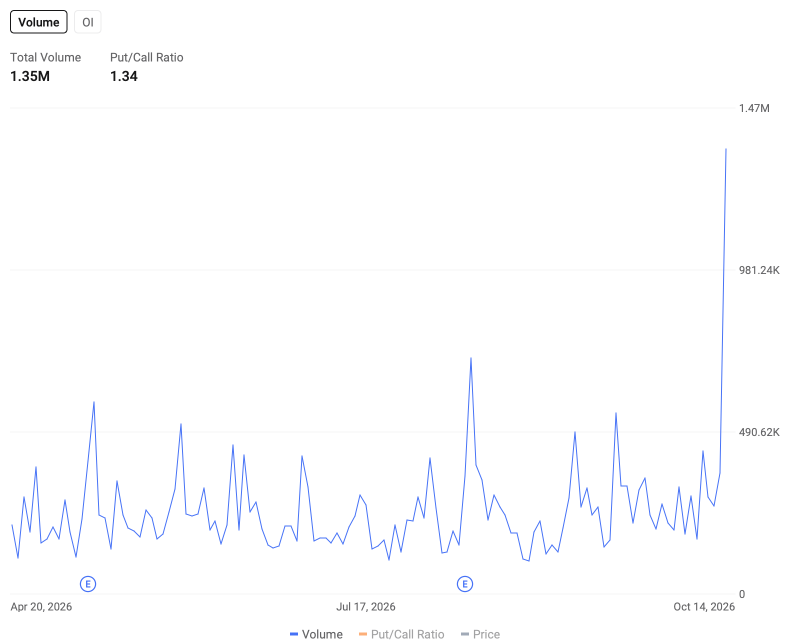Image resolution: width=789 pixels, height=644 pixels.
Task: Click the earnings marker after Jul 17
Action: (465, 584)
